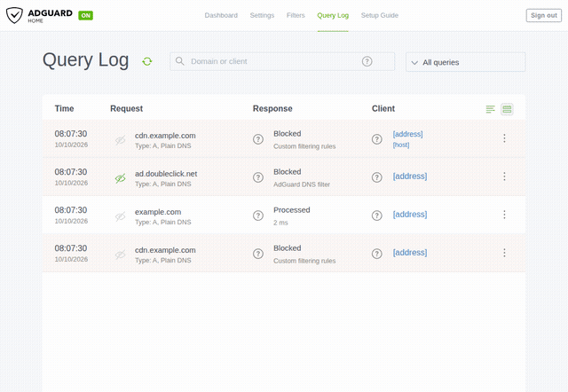Show response details for first cdn.example.com row
This screenshot has height=392, width=568.
tap(258, 139)
